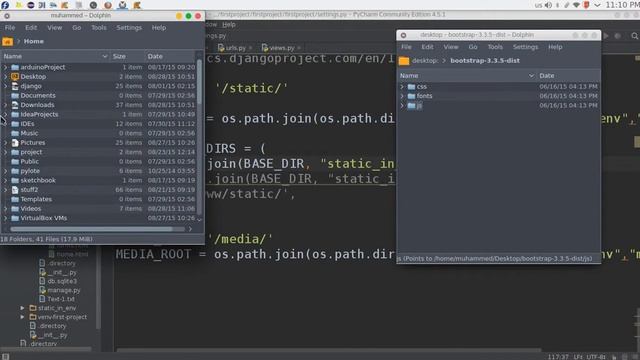Expand hidden system tray icons arrow
The width and height of the screenshot is (640, 360).
click(x=597, y=5)
